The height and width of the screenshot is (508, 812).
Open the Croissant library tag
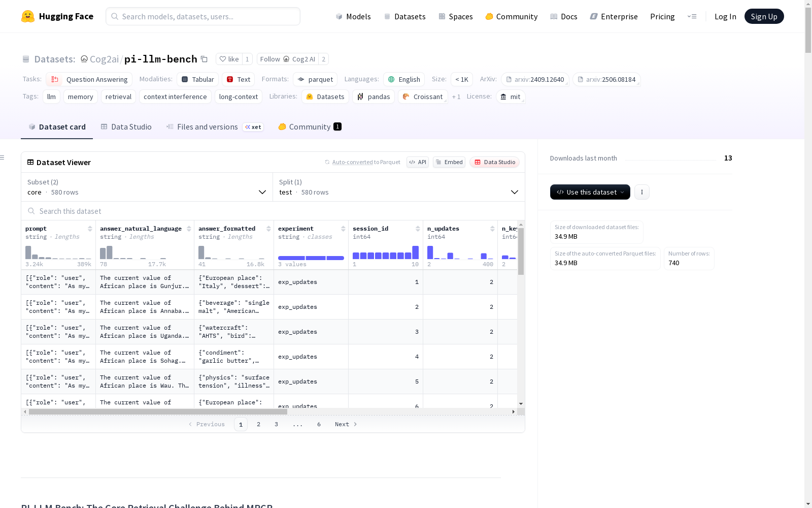click(423, 97)
